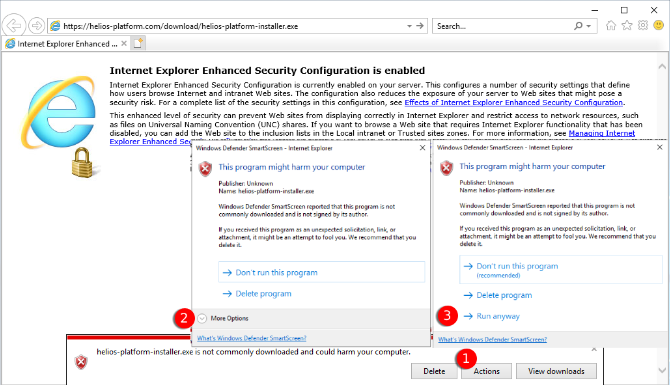Close the left SmartScreen dialog
Image resolution: width=670 pixels, height=385 pixels.
coord(422,148)
